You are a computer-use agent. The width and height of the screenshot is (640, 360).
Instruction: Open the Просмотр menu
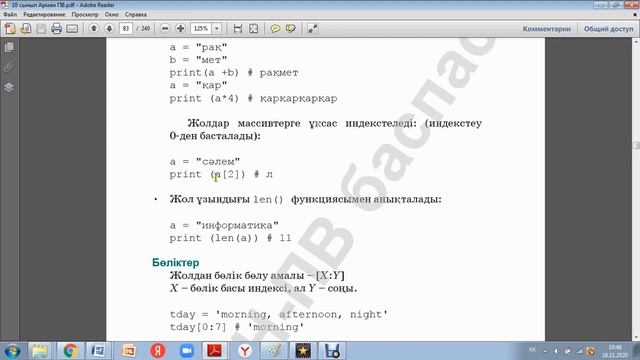[x=85, y=14]
